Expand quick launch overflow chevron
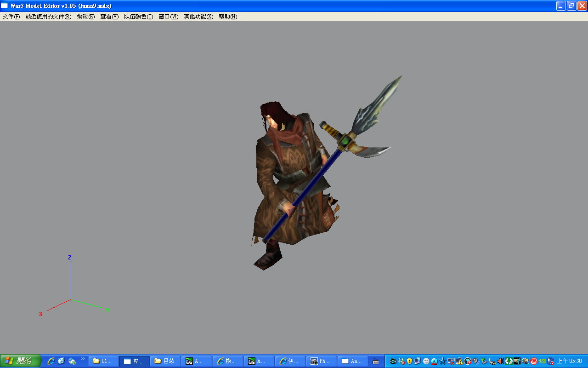588x368 pixels. pos(83,359)
